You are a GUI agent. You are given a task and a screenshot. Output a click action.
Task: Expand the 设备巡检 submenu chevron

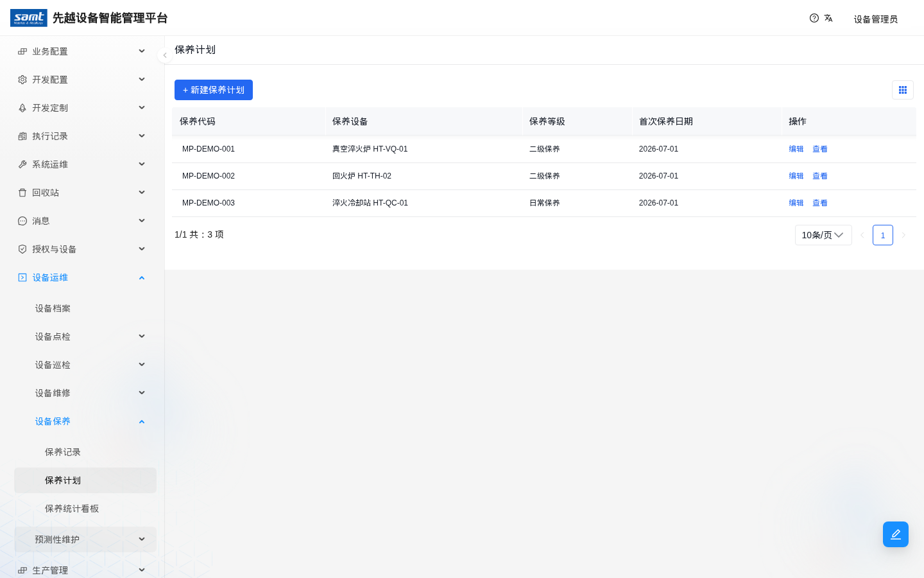(x=142, y=365)
